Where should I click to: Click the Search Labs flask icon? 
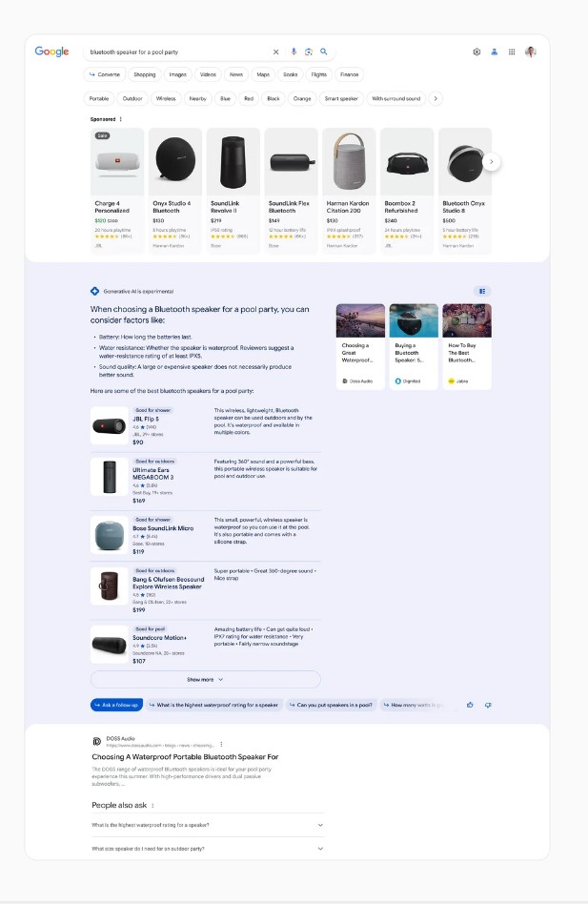(494, 51)
